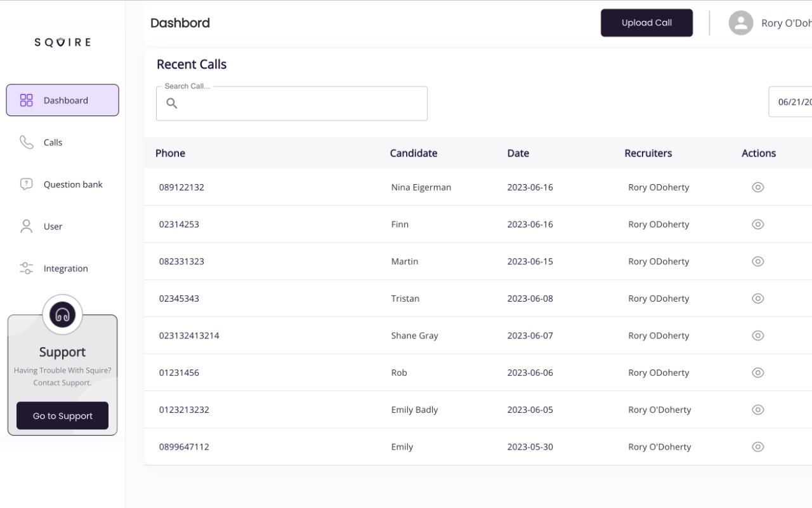
Task: Open the Calls menu item
Action: 53,142
